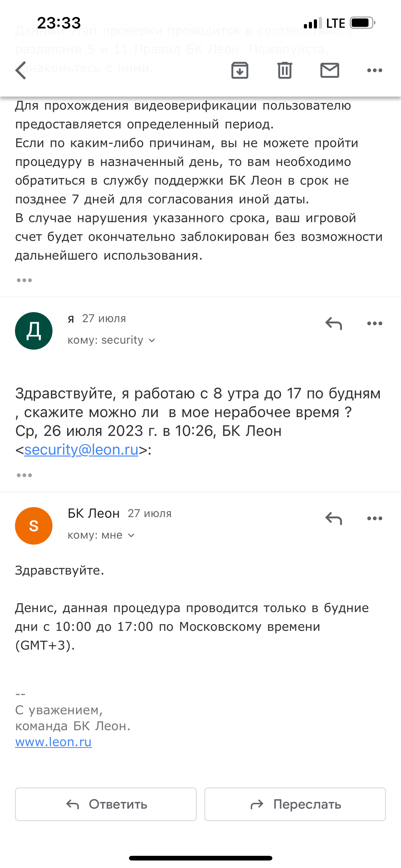Open the top toolbar more options menu

(x=374, y=70)
